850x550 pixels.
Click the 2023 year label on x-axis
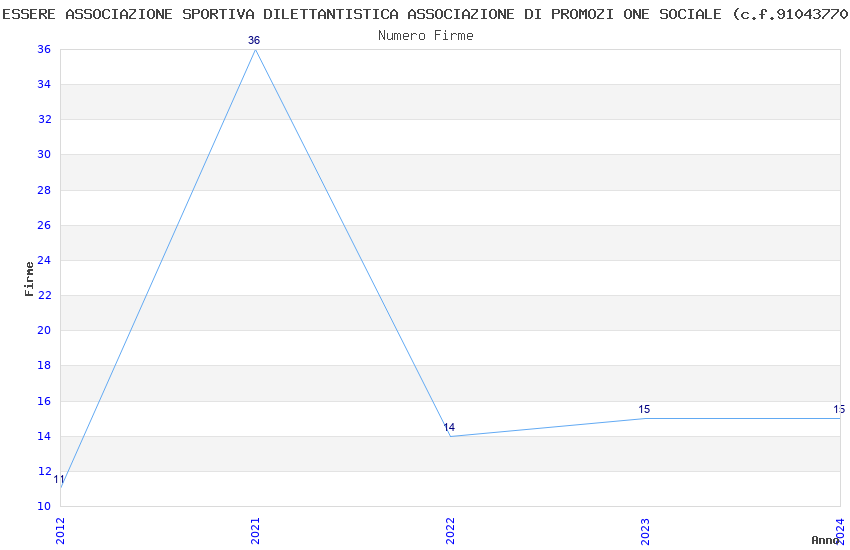click(x=645, y=531)
